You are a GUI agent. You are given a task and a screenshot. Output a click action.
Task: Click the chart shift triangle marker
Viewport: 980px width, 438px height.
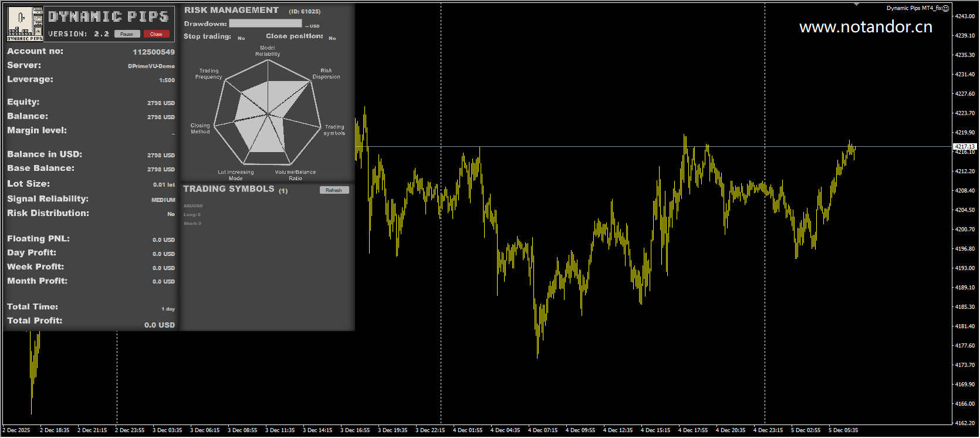pyautogui.click(x=856, y=4)
